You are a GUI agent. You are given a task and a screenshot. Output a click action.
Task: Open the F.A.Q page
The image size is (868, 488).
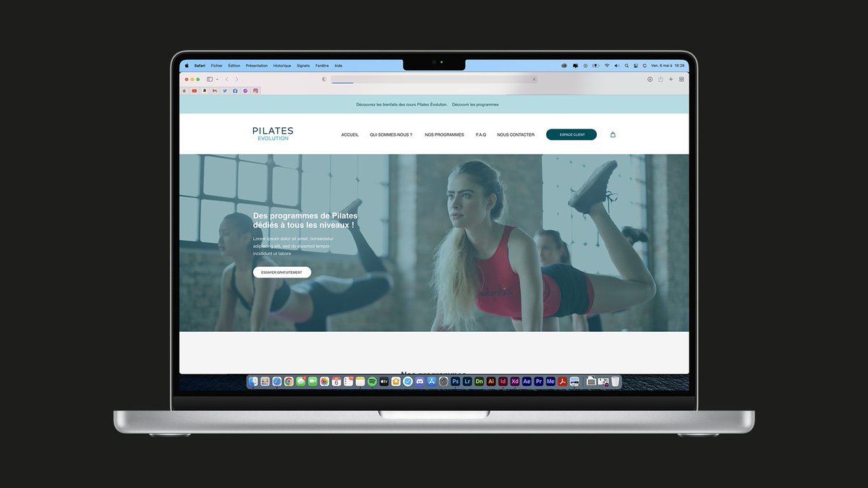point(481,134)
